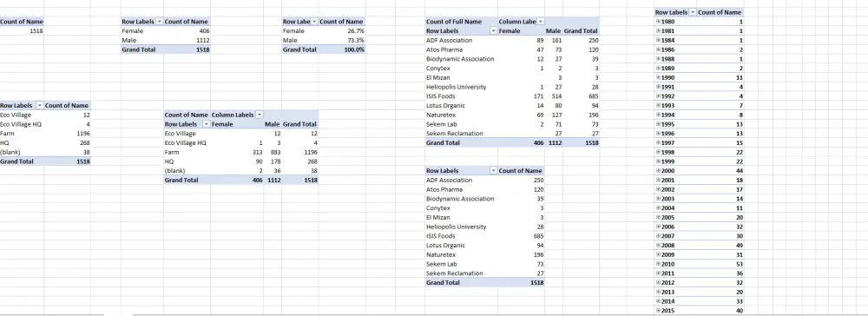Viewport: 868px width, 316px height.
Task: Open truncated 'Row Labe' filter in percentage table
Action: click(x=315, y=22)
